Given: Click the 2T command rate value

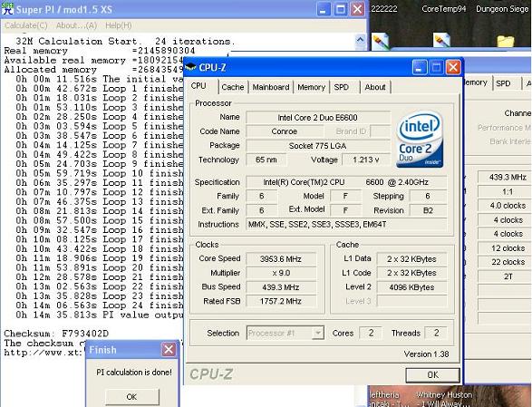Looking at the screenshot, I should (x=505, y=276).
